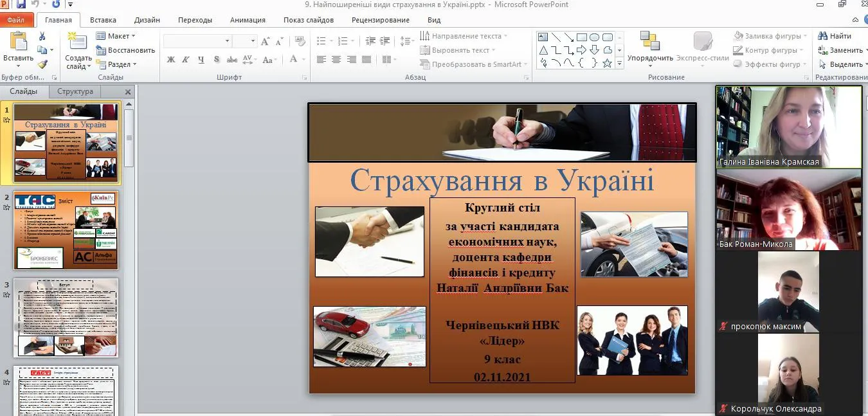Image resolution: width=868 pixels, height=416 pixels.
Task: Select the triangle shape in gallery
Action: (543, 50)
